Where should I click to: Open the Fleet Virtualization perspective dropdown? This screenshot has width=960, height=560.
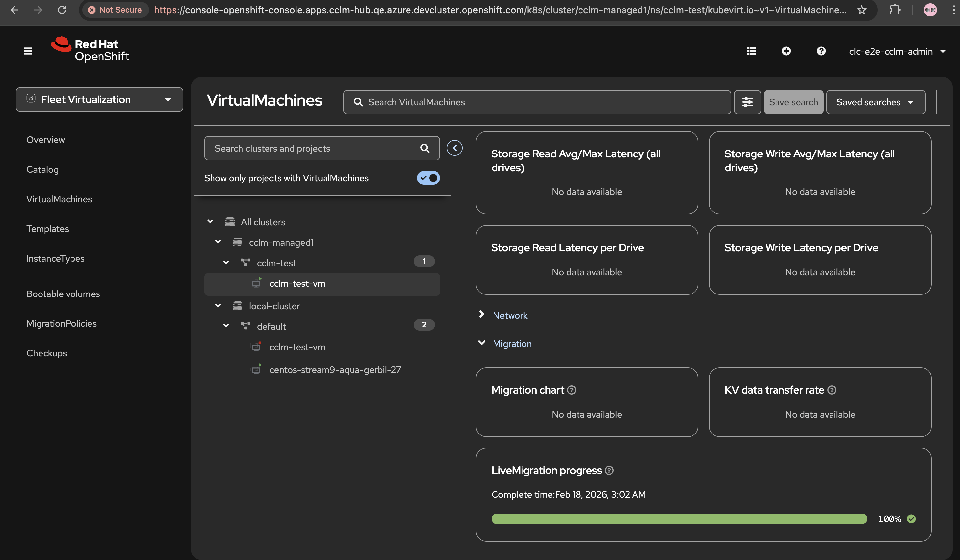(99, 99)
